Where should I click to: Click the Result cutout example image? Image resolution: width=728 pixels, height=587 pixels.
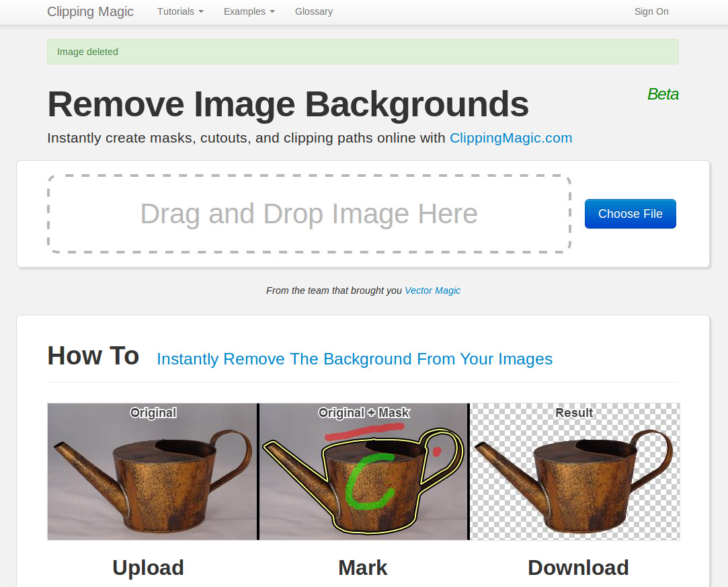click(575, 471)
